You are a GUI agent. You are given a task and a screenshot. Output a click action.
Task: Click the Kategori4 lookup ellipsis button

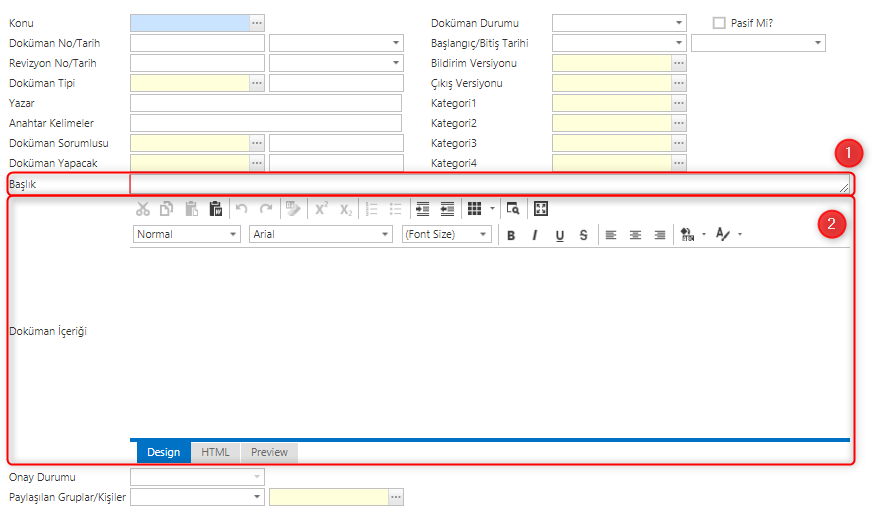tap(679, 163)
